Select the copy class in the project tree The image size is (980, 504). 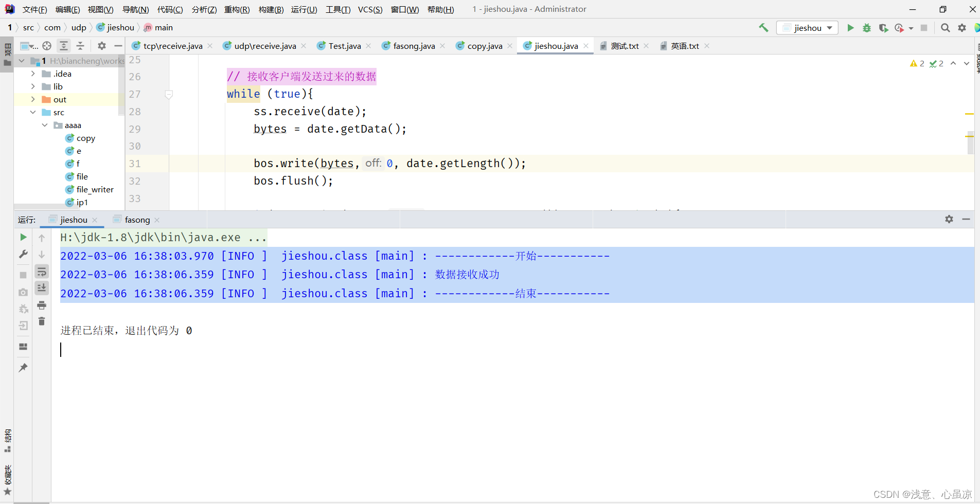[x=85, y=138]
